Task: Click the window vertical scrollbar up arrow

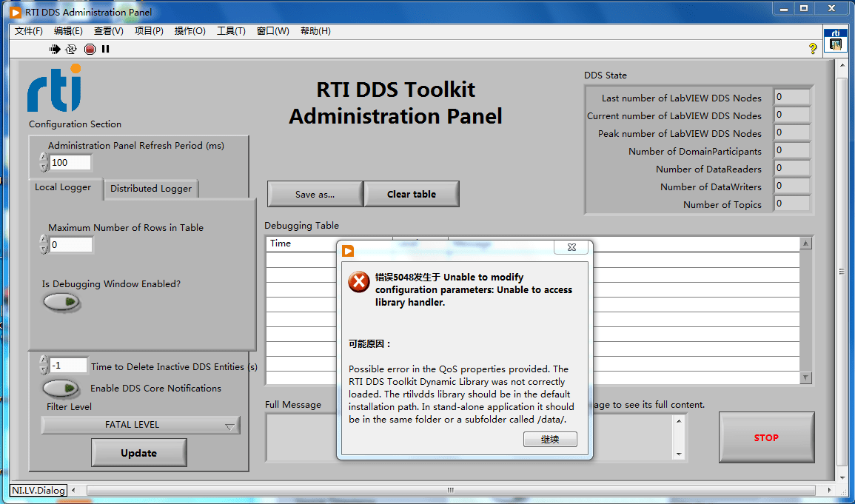Action: tap(842, 65)
